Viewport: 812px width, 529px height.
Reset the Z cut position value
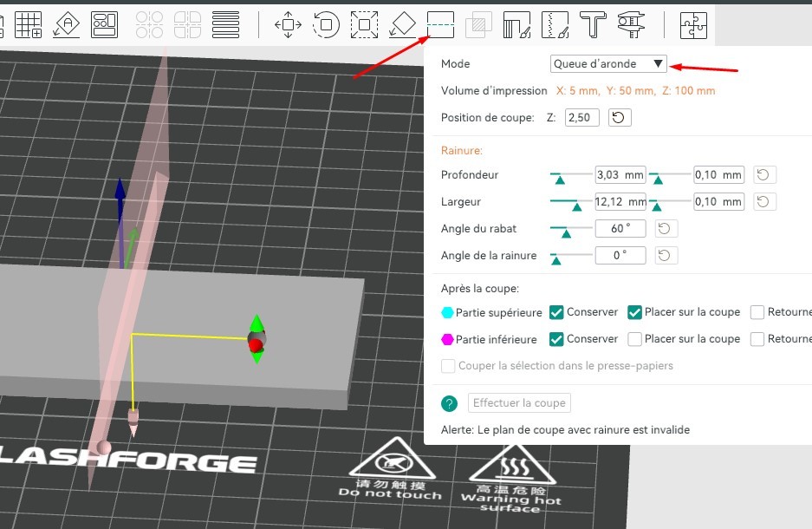(x=620, y=117)
